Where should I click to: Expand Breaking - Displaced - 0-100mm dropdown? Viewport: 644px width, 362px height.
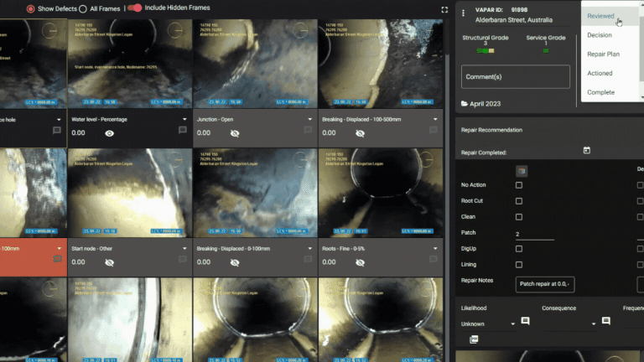[x=309, y=249]
